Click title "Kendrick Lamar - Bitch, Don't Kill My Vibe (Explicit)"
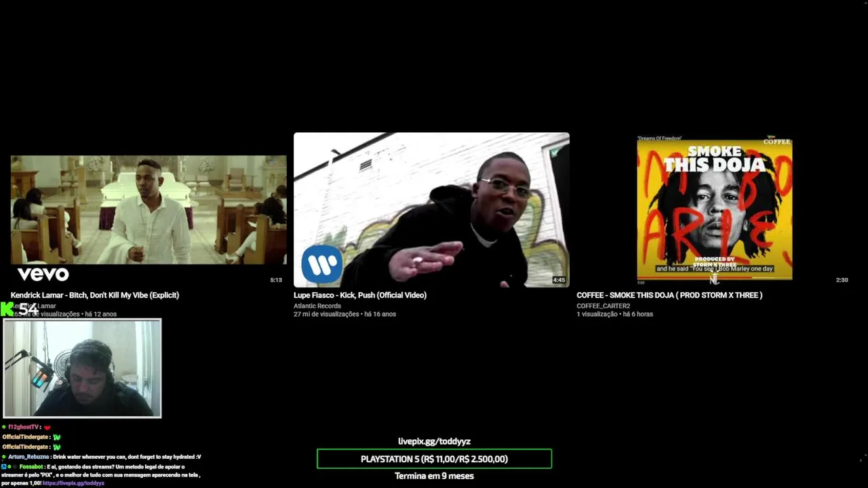 [95, 296]
